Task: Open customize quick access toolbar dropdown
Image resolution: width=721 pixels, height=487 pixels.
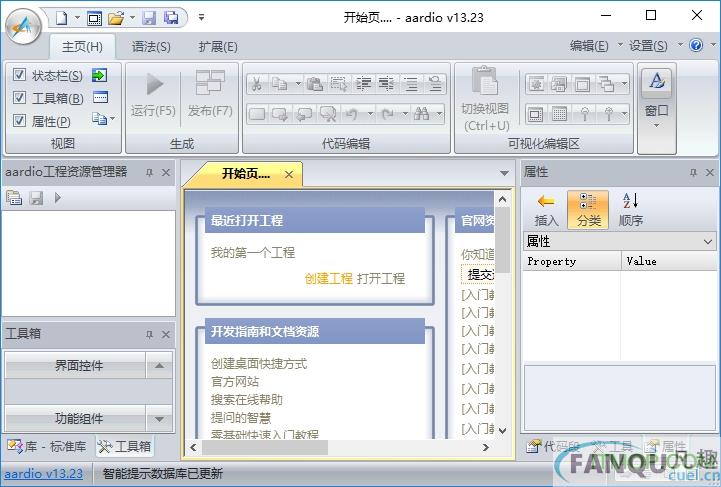Action: pos(201,18)
